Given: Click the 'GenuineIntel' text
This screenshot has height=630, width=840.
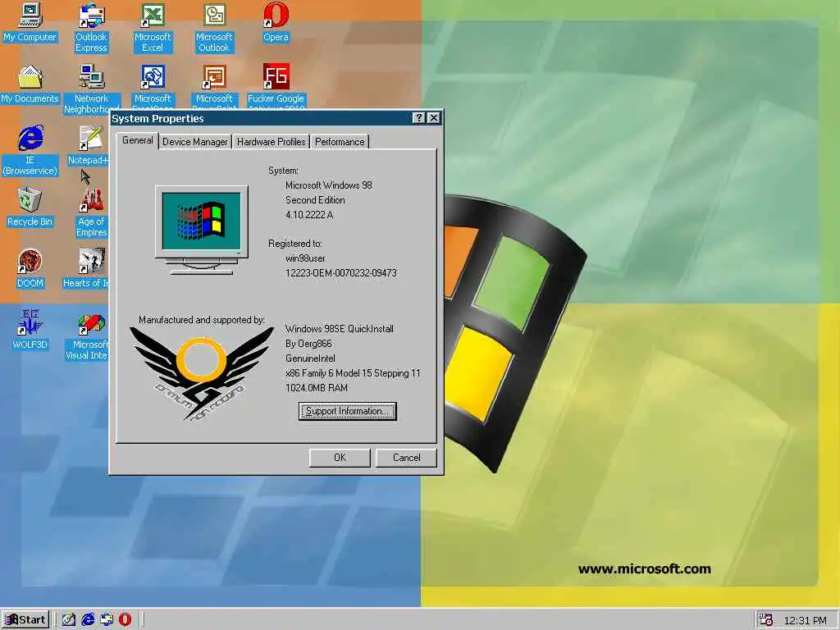Looking at the screenshot, I should (x=310, y=358).
